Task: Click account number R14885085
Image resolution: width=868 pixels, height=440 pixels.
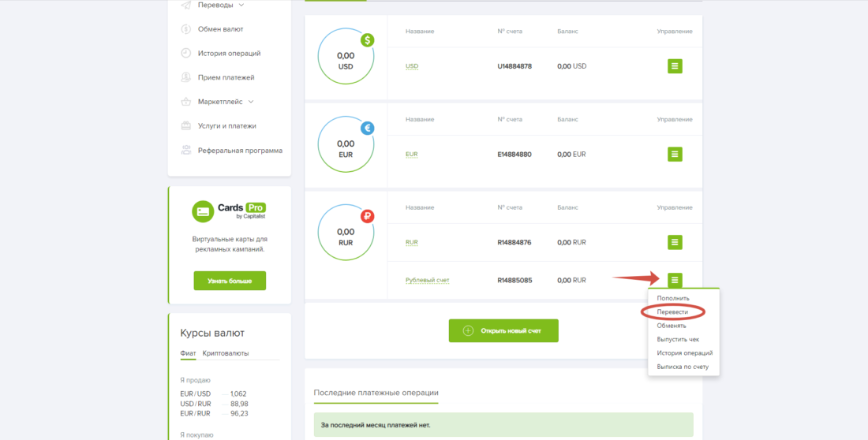Action: pos(514,281)
